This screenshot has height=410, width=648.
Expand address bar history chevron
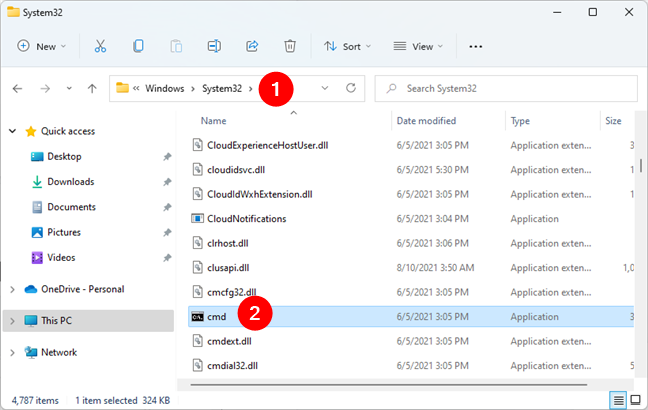coord(325,88)
